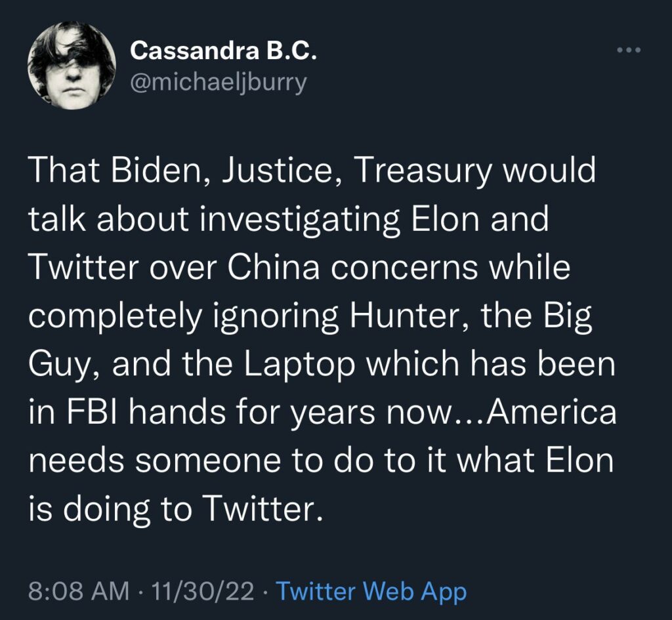This screenshot has width=672, height=620.
Task: Open the Twitter Web App source link
Action: tap(371, 591)
